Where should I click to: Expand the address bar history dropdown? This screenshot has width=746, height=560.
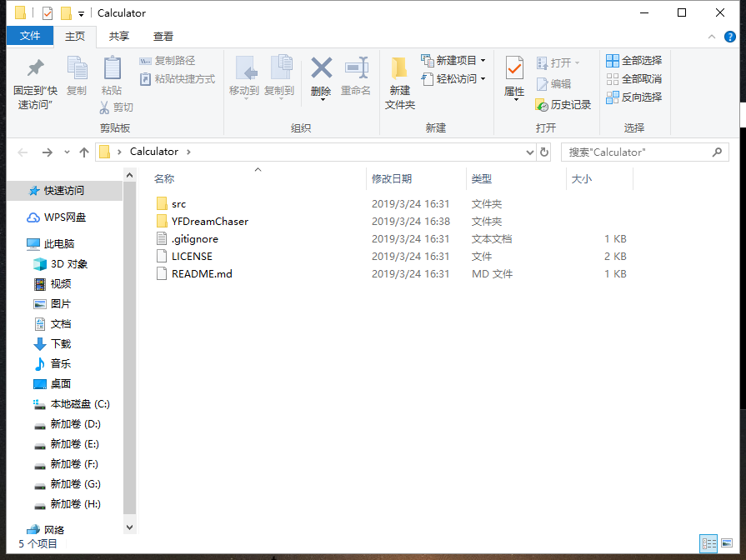point(530,152)
